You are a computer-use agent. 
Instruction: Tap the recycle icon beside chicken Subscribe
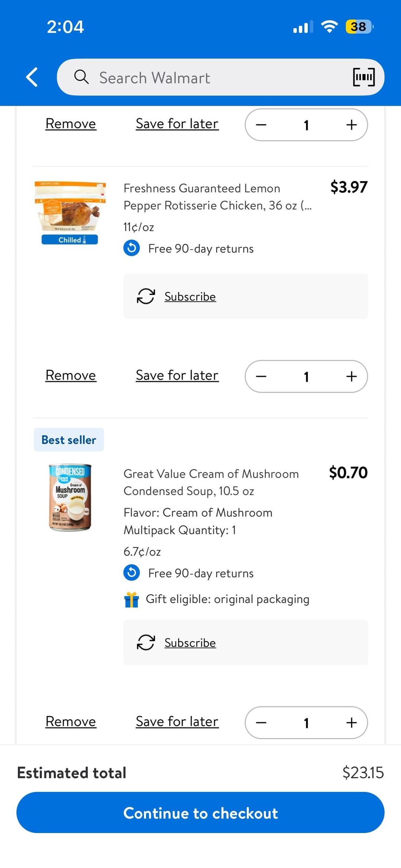tap(146, 296)
